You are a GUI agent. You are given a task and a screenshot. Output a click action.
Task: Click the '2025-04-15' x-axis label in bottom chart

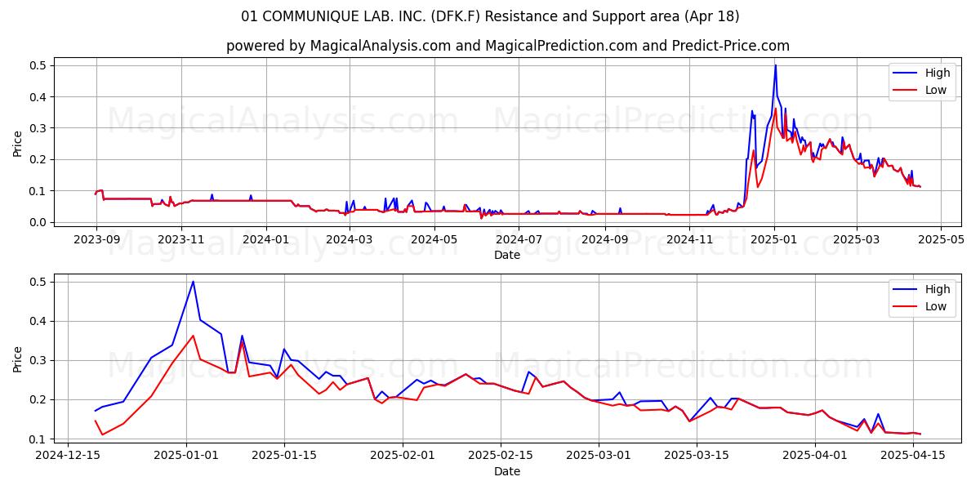click(x=914, y=456)
